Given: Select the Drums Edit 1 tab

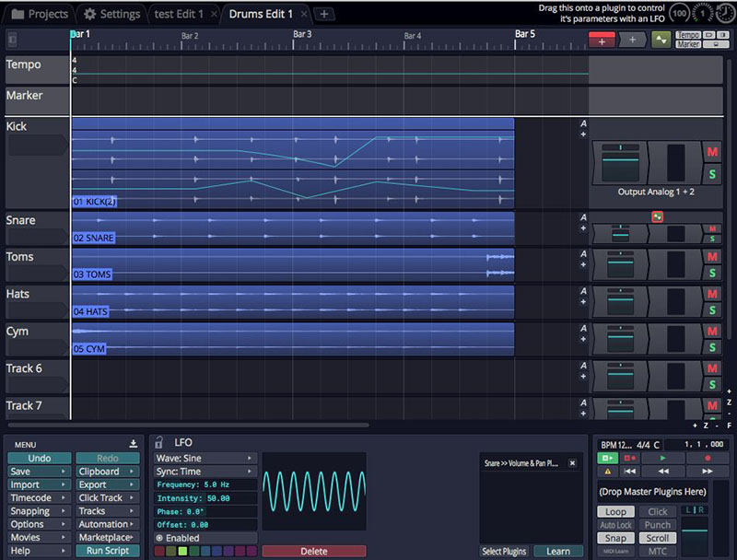Looking at the screenshot, I should click(266, 14).
